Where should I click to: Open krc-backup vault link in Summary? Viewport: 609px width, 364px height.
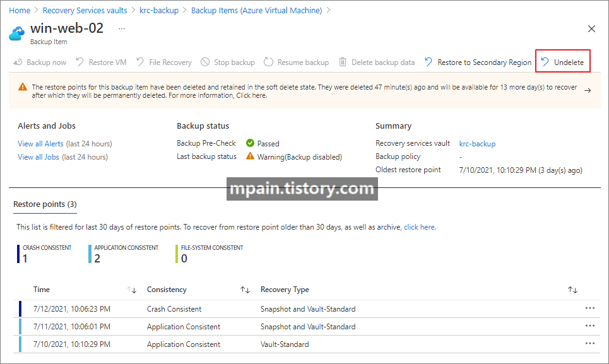477,144
